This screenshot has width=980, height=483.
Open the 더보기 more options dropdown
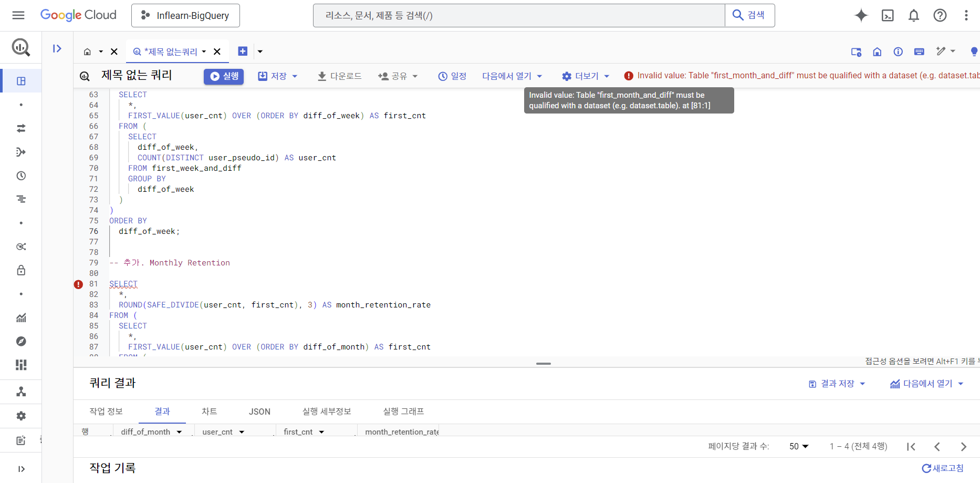tap(586, 76)
